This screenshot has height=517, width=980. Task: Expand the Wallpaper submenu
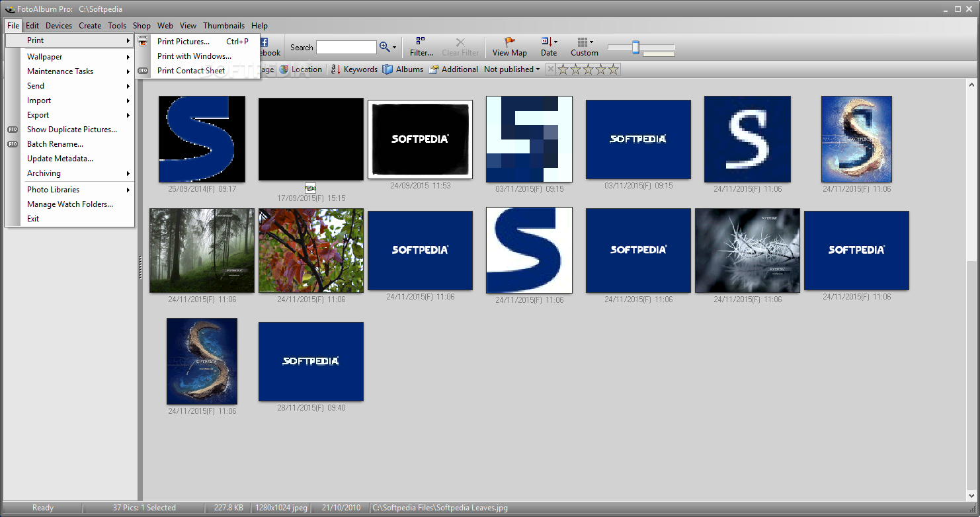pyautogui.click(x=69, y=57)
